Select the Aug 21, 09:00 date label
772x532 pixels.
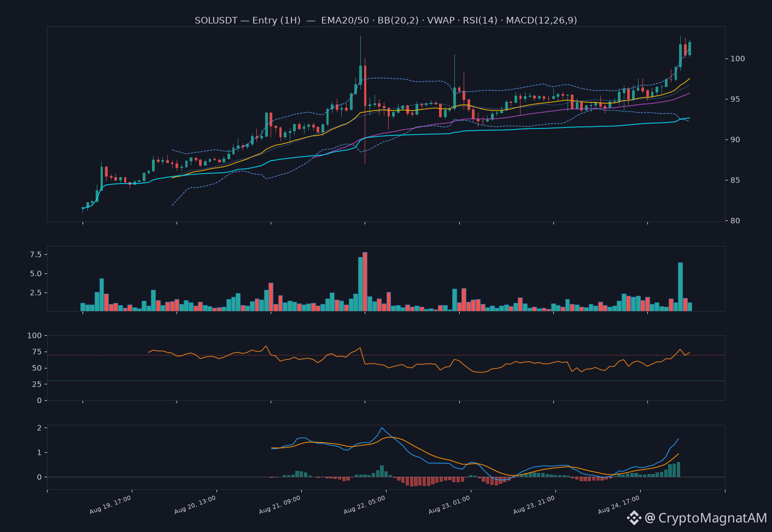coord(280,505)
